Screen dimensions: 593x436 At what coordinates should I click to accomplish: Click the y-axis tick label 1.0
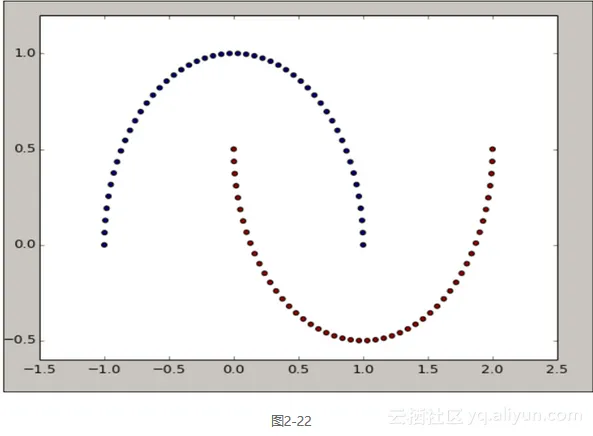[25, 53]
